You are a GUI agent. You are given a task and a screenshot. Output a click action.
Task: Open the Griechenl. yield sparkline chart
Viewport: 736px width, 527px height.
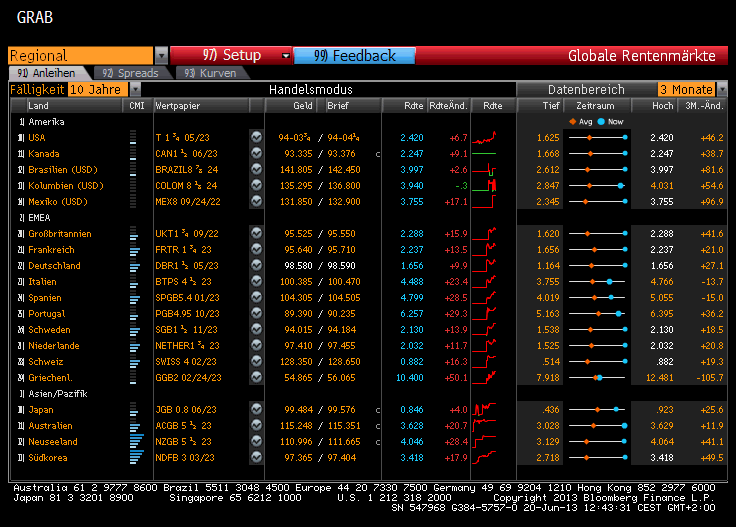tap(484, 377)
